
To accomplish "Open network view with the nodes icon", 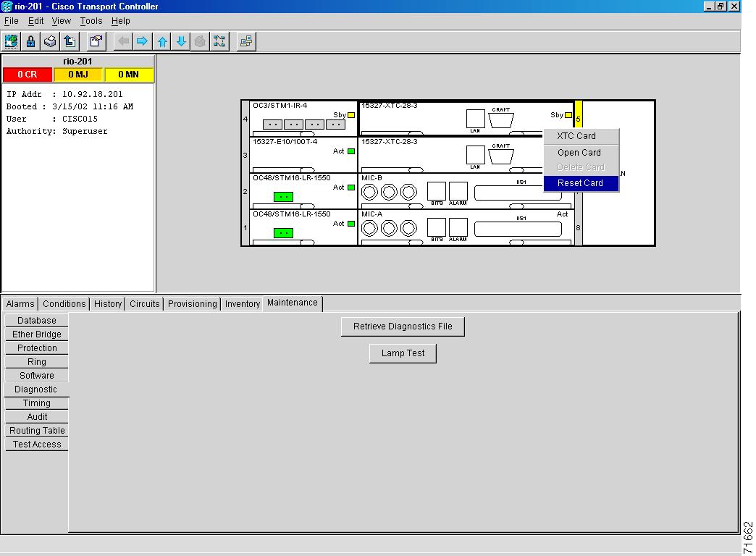I will [x=219, y=41].
